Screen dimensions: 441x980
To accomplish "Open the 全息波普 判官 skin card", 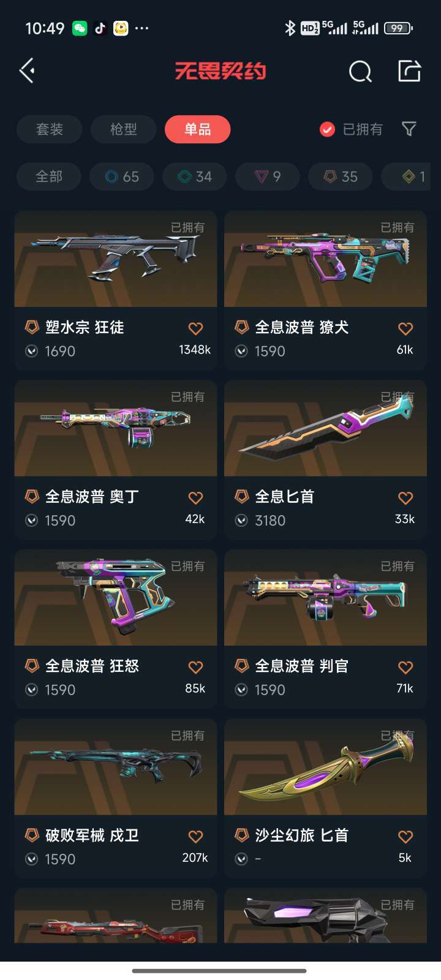I will coord(325,629).
